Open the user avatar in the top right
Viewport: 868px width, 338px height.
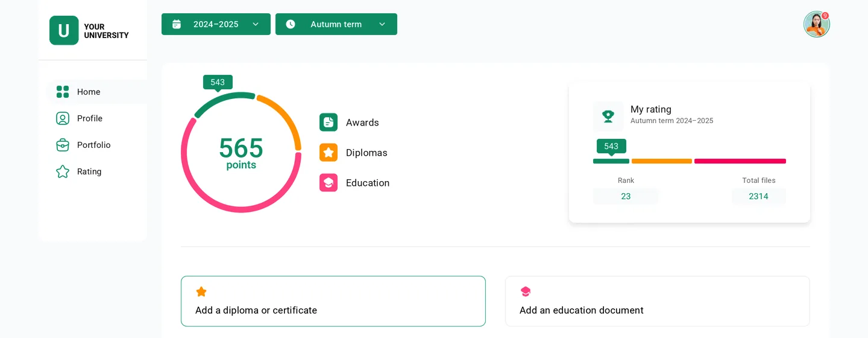click(x=817, y=24)
